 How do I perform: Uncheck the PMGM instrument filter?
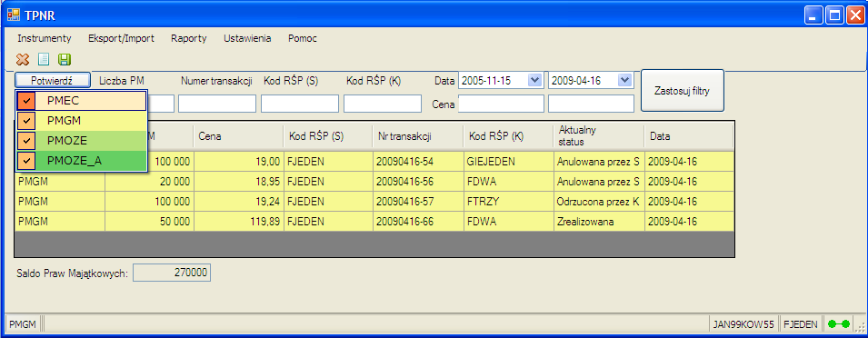point(26,121)
